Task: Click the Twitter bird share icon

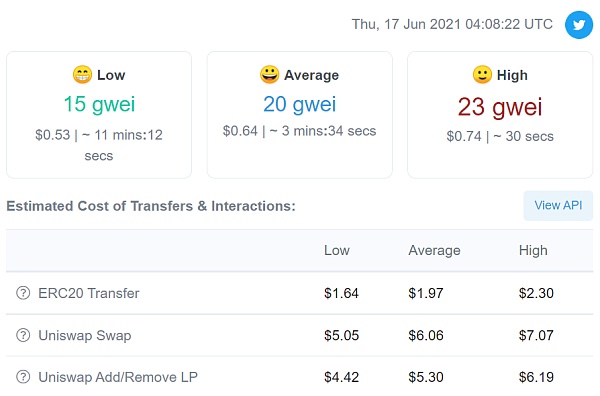Action: pos(579,25)
